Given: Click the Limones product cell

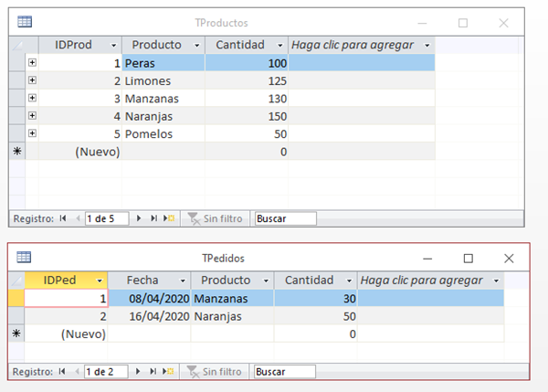Looking at the screenshot, I should pyautogui.click(x=163, y=80).
